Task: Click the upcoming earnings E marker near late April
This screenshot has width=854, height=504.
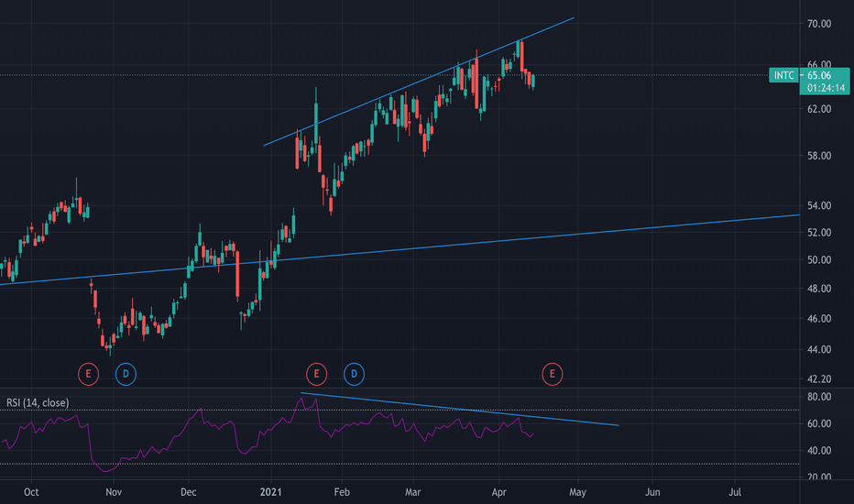Action: (x=553, y=374)
